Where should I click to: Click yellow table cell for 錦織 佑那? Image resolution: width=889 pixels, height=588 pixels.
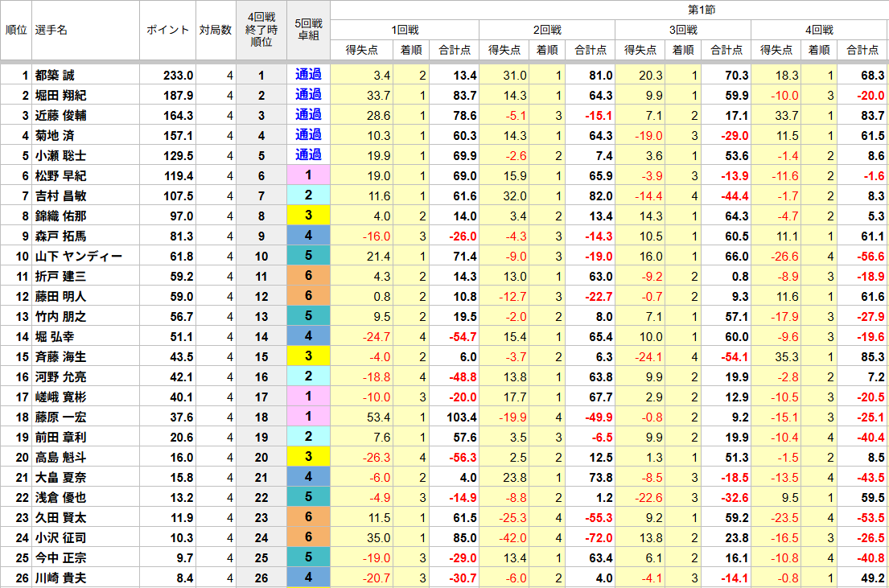point(308,216)
